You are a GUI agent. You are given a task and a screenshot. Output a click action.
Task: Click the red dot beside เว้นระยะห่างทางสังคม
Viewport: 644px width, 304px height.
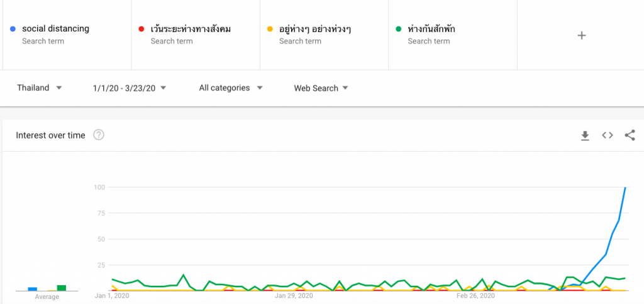pyautogui.click(x=142, y=29)
